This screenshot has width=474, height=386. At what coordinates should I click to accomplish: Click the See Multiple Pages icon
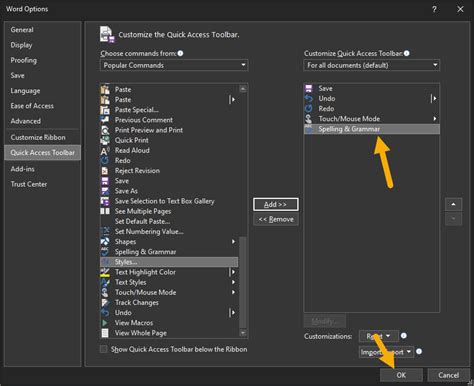(105, 211)
